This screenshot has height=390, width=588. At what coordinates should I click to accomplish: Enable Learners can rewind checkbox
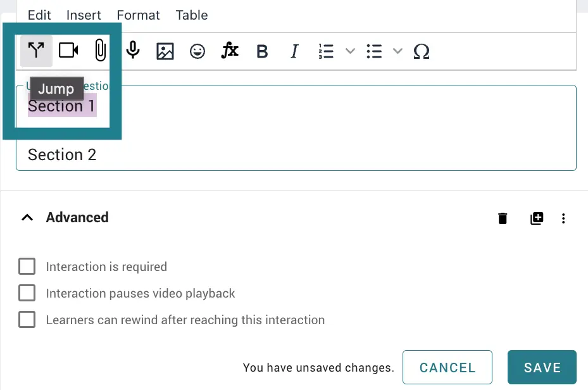click(x=27, y=320)
